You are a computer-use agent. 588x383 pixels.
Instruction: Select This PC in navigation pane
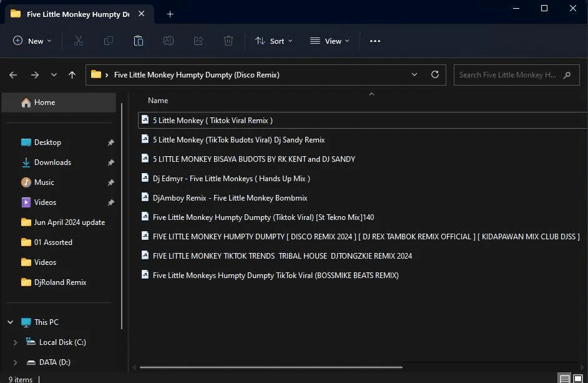pyautogui.click(x=46, y=322)
